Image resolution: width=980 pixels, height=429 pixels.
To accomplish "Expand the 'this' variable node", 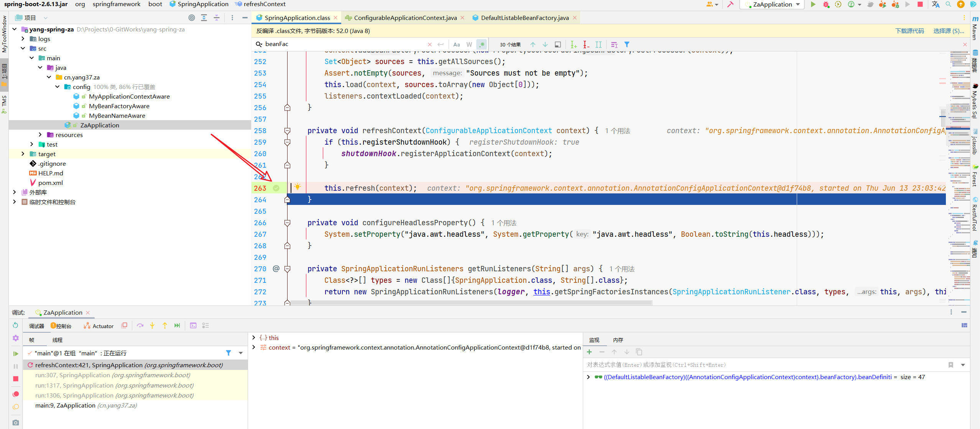I will pos(253,338).
